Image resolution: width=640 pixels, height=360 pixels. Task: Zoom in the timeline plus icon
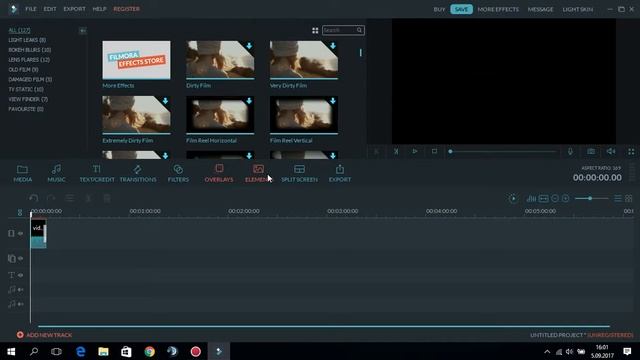coord(565,199)
